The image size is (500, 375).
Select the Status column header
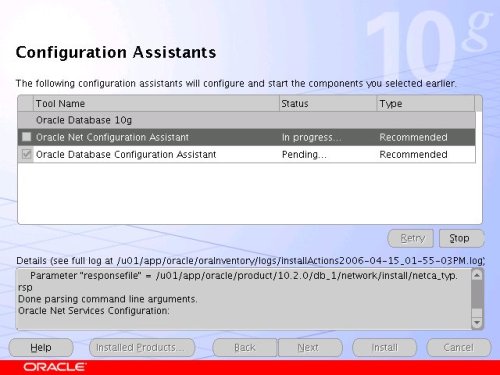(x=328, y=104)
